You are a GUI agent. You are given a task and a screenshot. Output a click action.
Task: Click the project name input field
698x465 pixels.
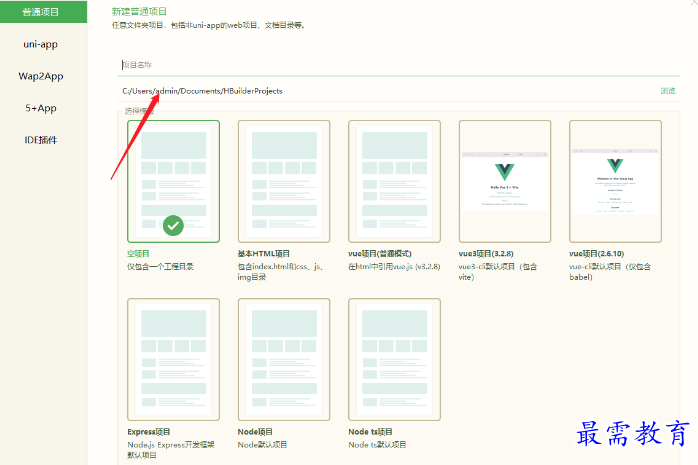(398, 65)
